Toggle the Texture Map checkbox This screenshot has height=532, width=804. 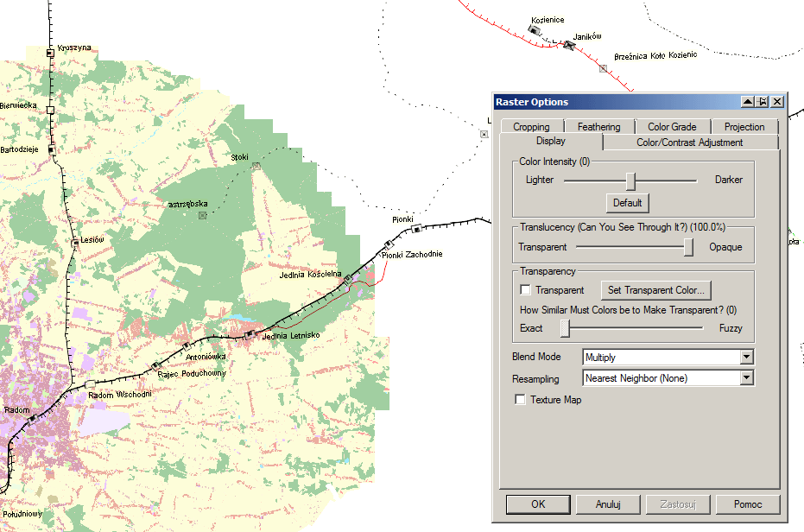tap(520, 400)
